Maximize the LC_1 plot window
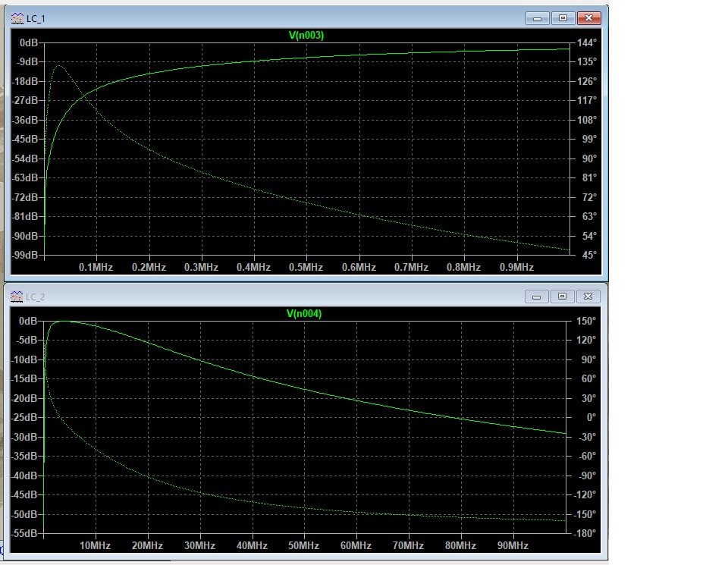The width and height of the screenshot is (728, 565). pos(563,18)
